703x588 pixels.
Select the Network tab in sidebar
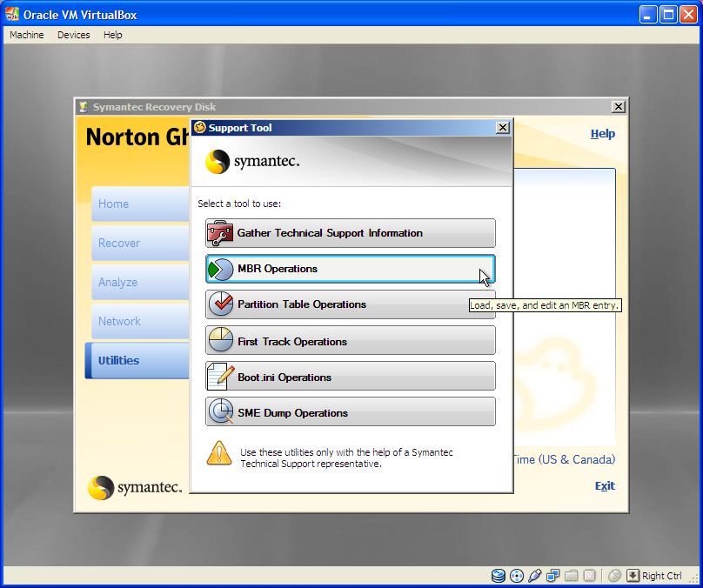(120, 321)
